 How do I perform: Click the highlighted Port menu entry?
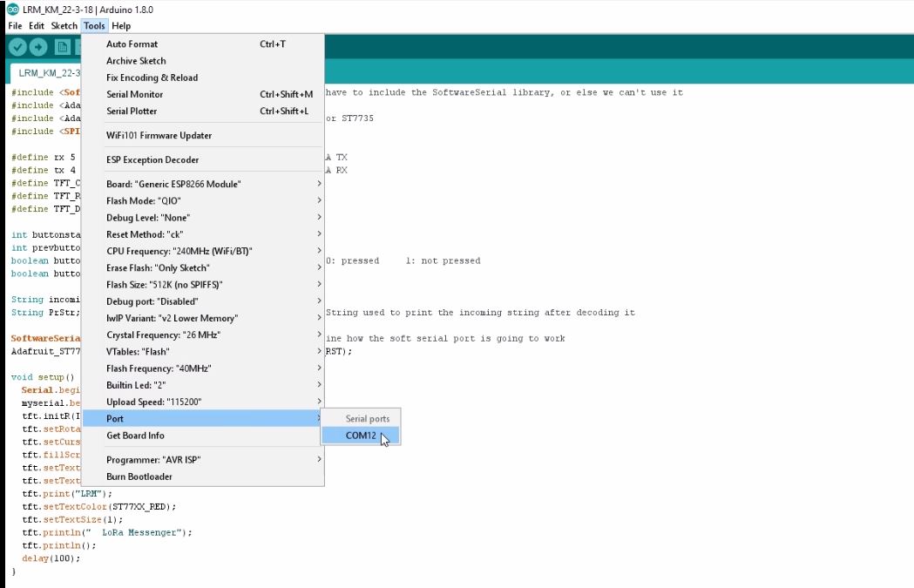click(202, 418)
